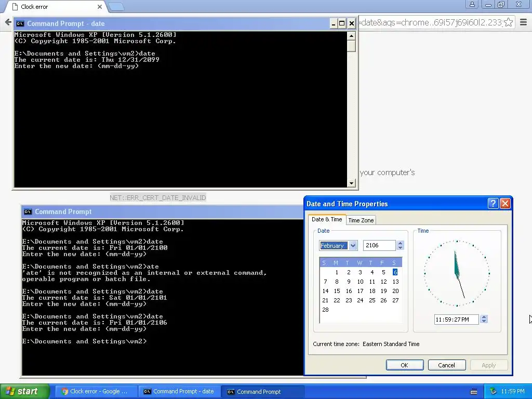Viewport: 532px width, 399px height.
Task: Click the Command Prompt - date title bar icon
Action: [20, 23]
